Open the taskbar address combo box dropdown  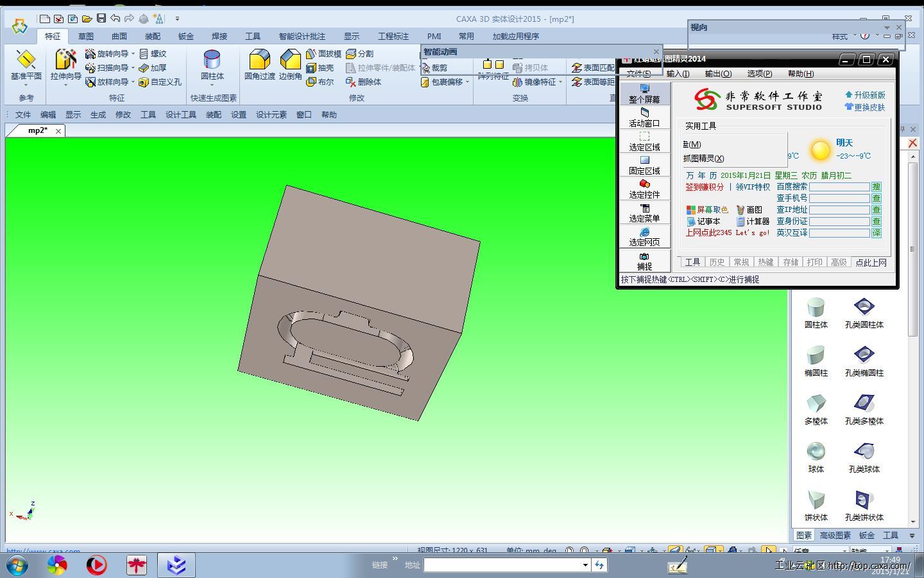click(x=585, y=565)
